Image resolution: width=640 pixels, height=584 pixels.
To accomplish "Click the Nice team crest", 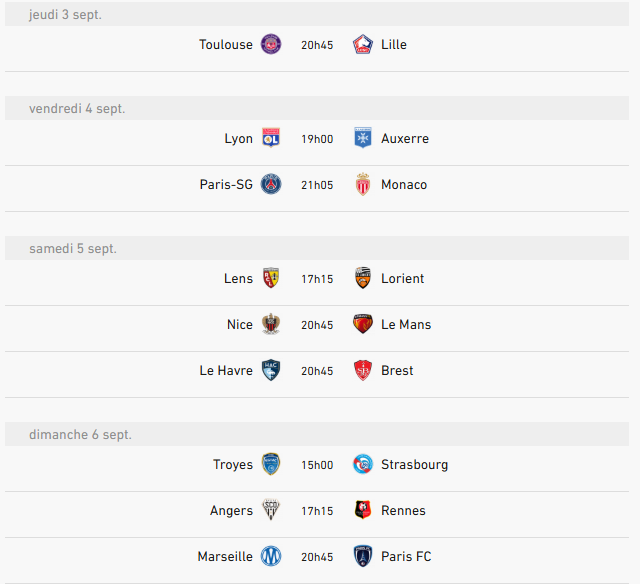I will [x=271, y=324].
